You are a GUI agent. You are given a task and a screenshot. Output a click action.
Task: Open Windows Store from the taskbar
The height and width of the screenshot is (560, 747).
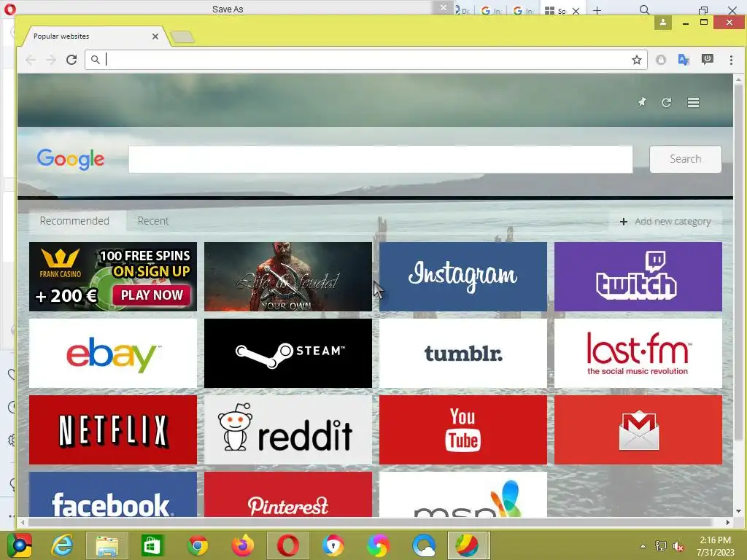tap(152, 545)
